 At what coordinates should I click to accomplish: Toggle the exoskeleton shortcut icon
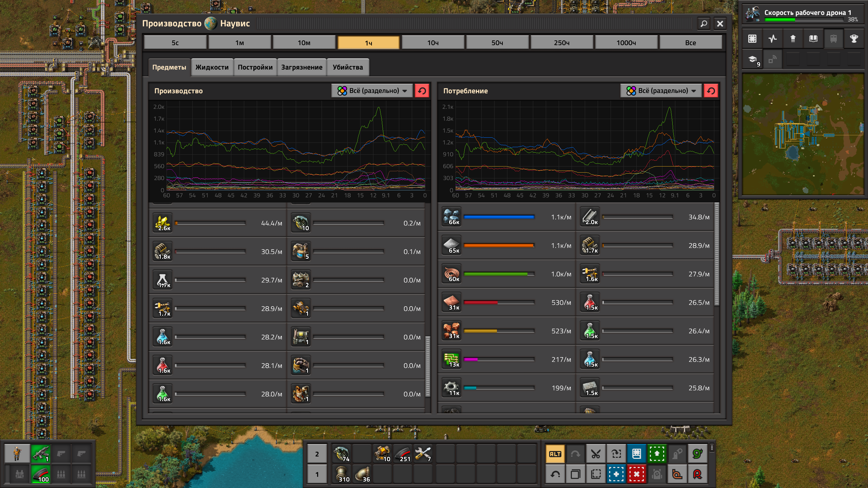[677, 454]
